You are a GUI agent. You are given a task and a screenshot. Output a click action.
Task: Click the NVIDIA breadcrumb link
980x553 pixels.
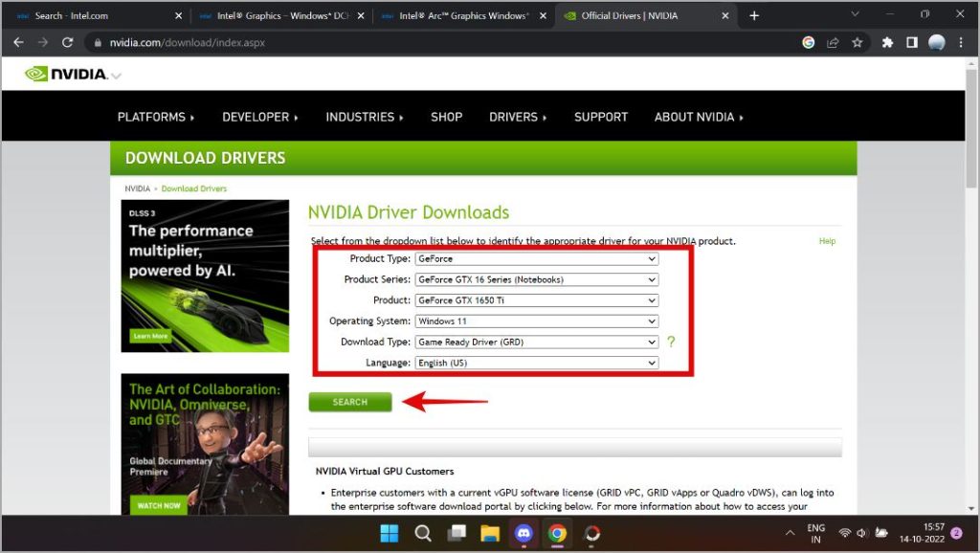pos(137,188)
